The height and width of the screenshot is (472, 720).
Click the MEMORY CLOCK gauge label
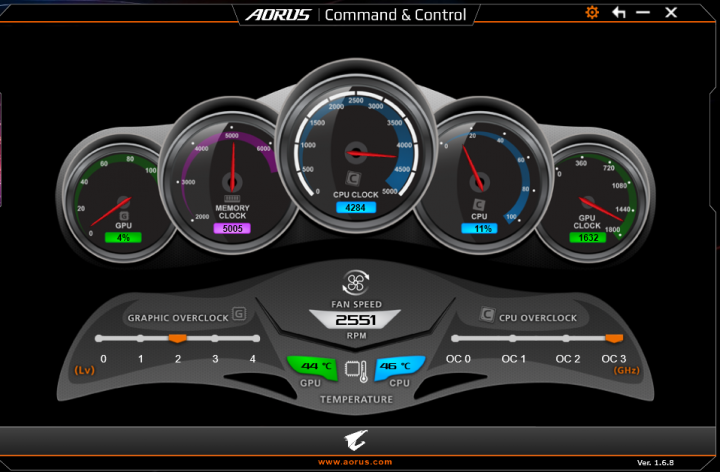pos(232,212)
